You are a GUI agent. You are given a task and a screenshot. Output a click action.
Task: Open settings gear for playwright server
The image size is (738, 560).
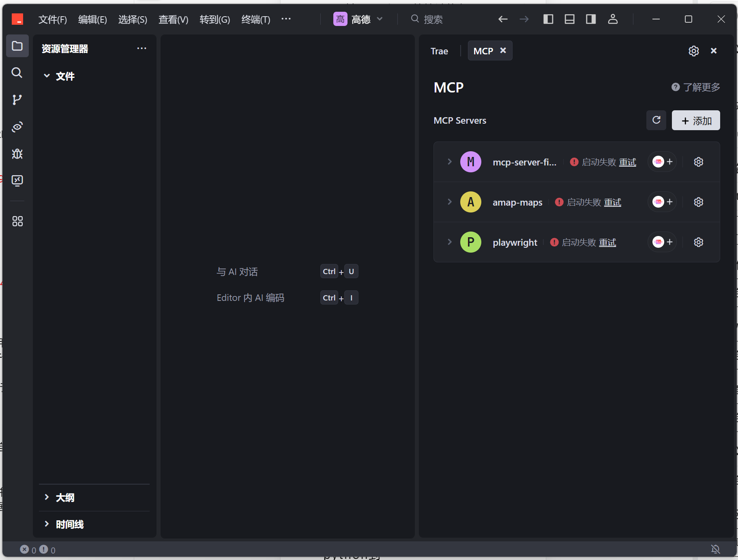(698, 242)
